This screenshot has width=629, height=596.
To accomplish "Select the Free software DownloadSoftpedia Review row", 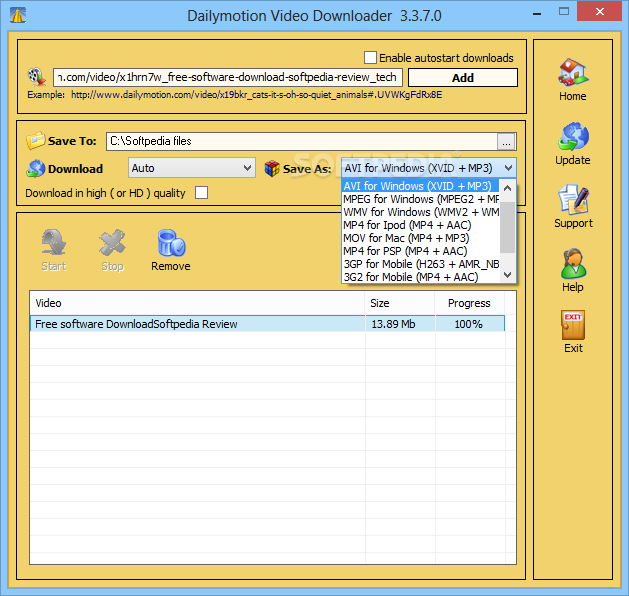I will (x=267, y=324).
